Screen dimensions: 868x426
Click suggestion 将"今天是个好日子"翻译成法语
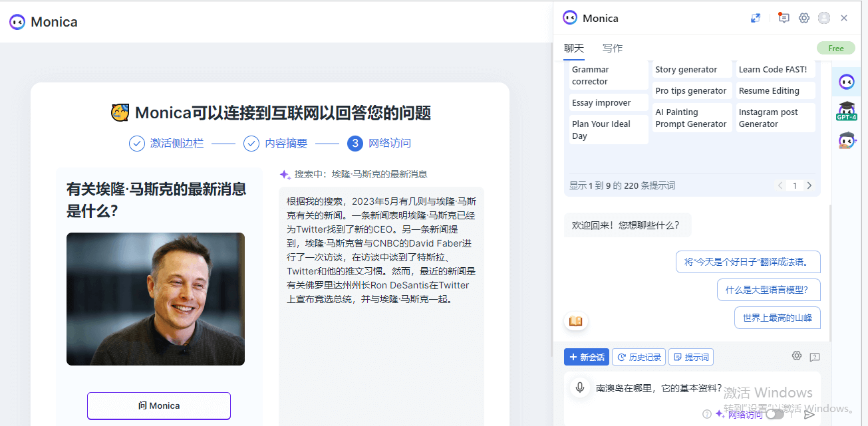coord(748,262)
